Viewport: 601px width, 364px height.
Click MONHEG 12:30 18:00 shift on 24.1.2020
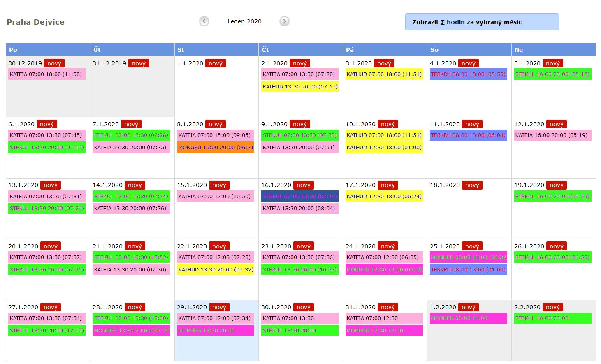tap(384, 270)
